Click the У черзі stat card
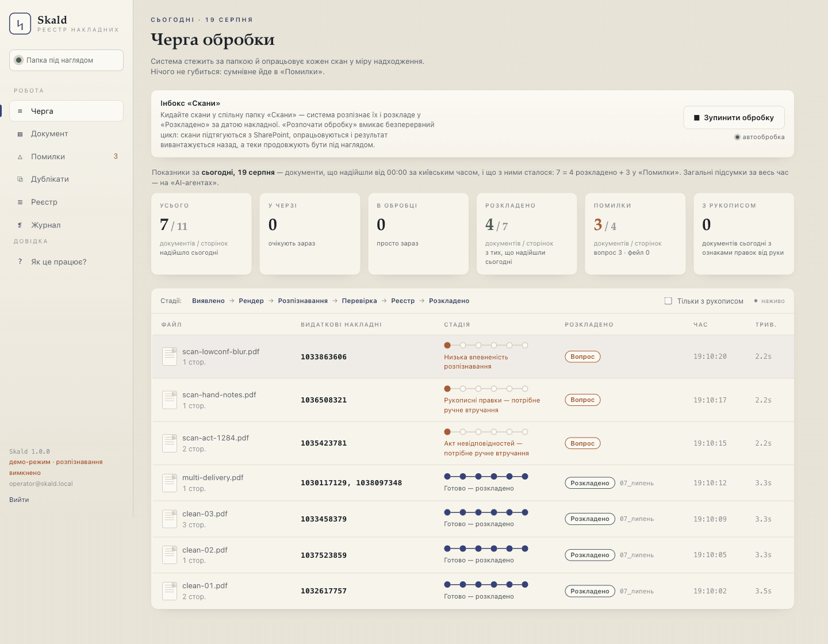Image resolution: width=828 pixels, height=644 pixels. point(310,234)
